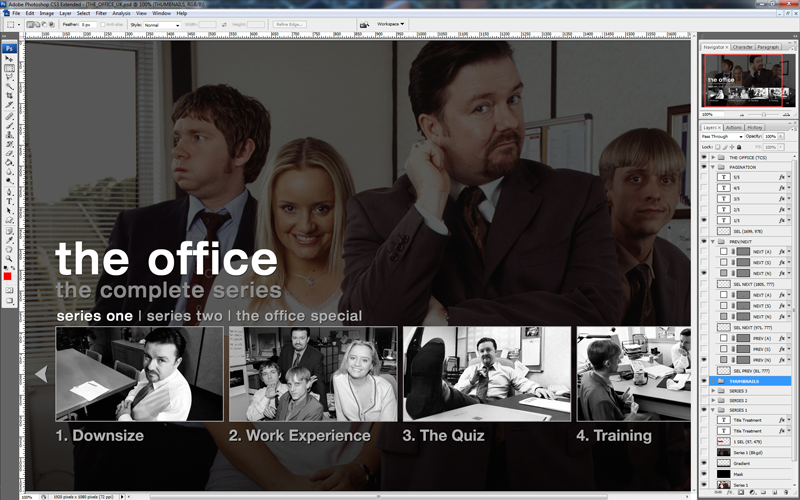This screenshot has height=500, width=800.
Task: Click the Opacity slider arrow in Layers
Action: pyautogui.click(x=781, y=137)
